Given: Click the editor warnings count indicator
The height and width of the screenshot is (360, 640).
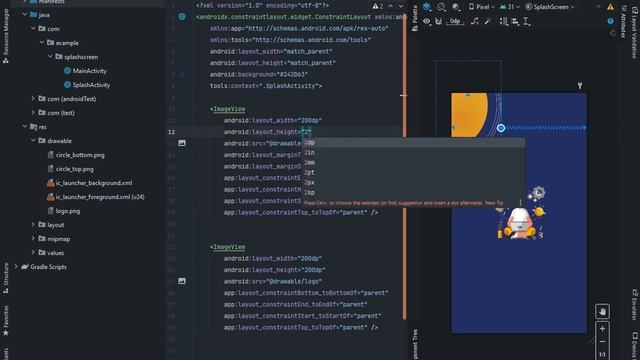Looking at the screenshot, I should [378, 6].
